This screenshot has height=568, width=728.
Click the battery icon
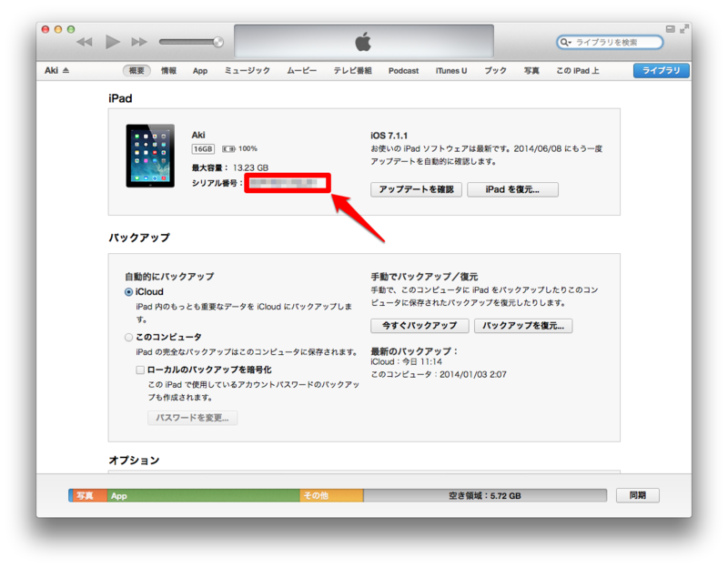[228, 149]
